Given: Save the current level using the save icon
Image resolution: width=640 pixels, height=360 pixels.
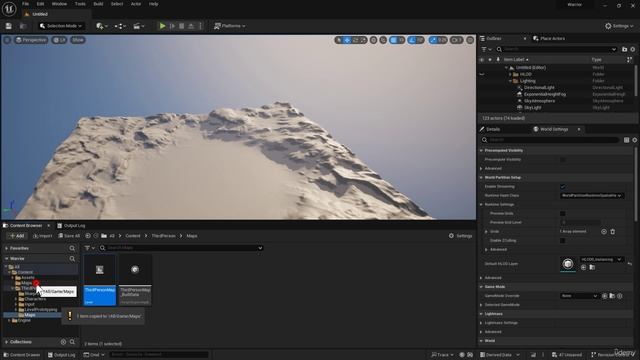Looking at the screenshot, I should click(x=9, y=26).
